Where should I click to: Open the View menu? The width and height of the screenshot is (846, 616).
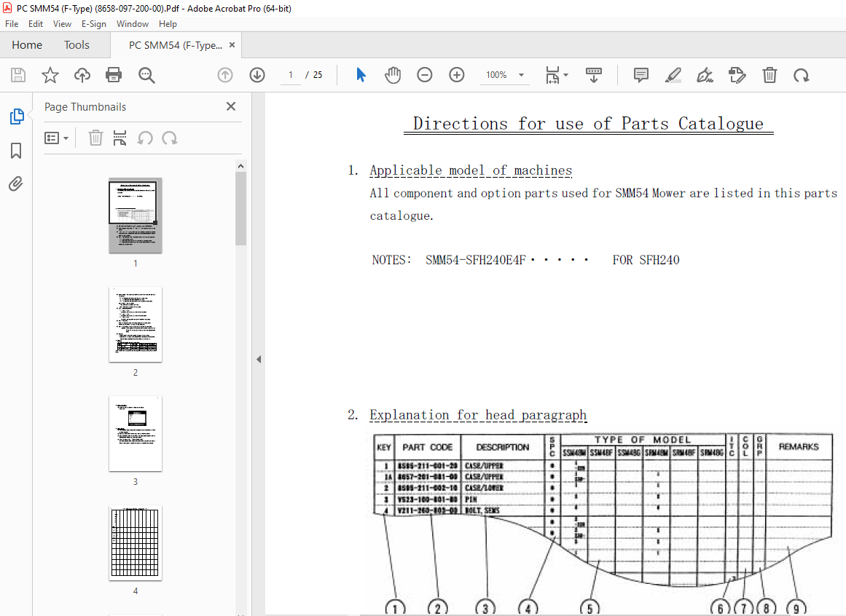pyautogui.click(x=62, y=24)
